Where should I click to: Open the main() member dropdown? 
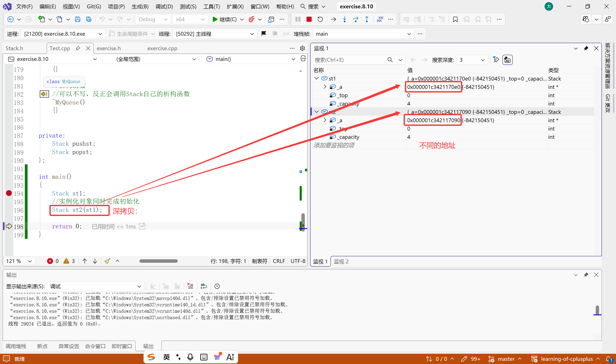click(250, 59)
